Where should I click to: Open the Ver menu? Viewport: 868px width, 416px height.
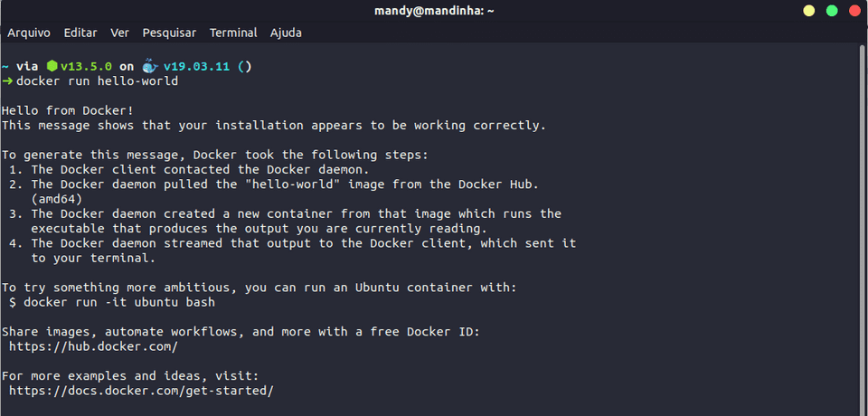(x=119, y=33)
